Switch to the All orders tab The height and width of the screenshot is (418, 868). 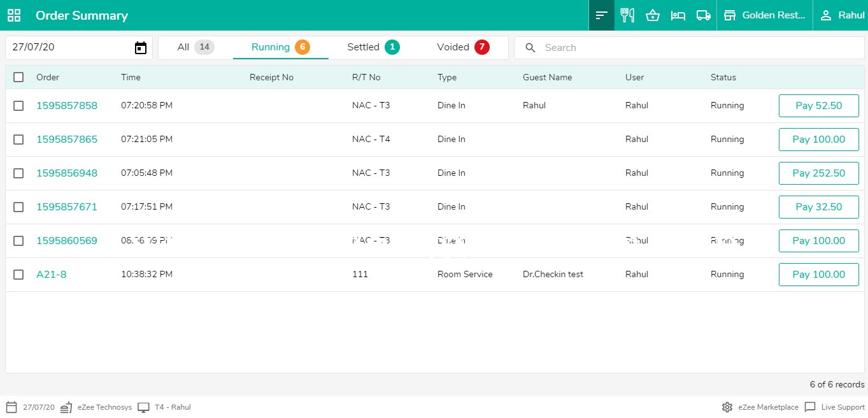point(196,47)
